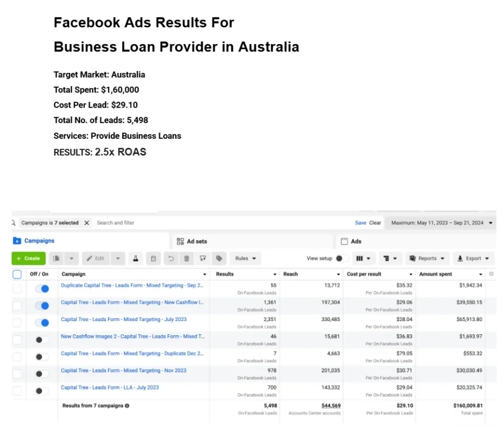Sort by the Campaign column header

coord(134,274)
